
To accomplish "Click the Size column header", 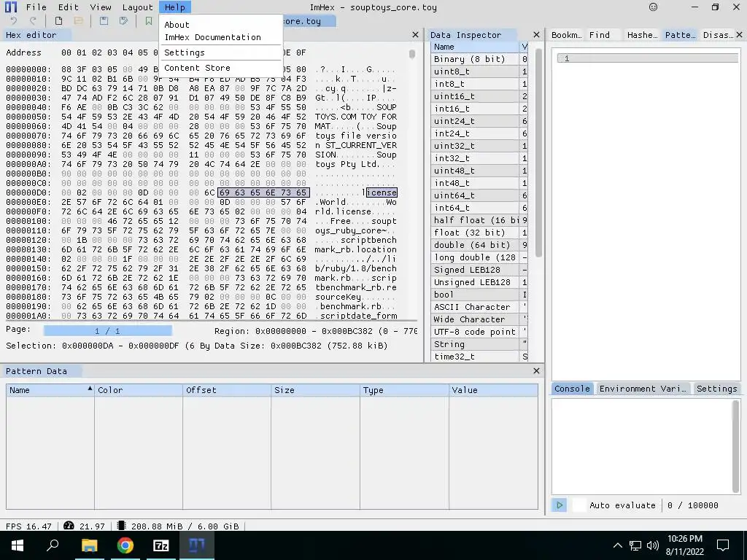I will coord(315,390).
